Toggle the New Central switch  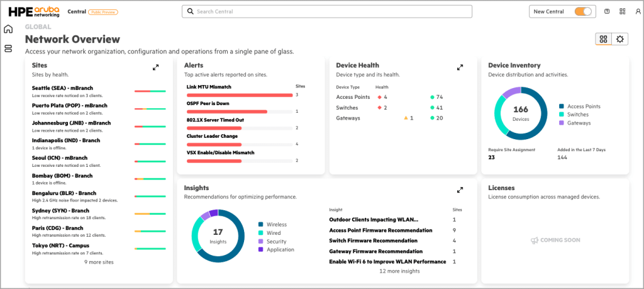click(x=583, y=11)
